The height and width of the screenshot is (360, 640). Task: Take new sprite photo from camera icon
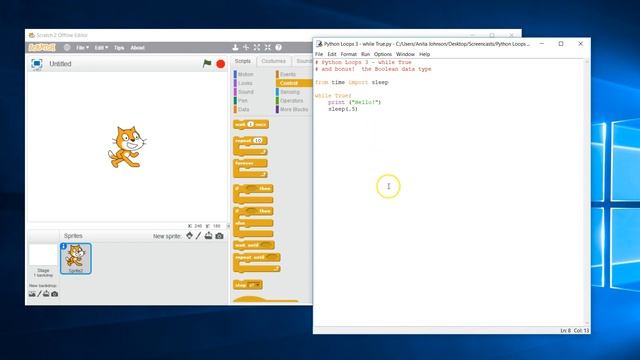(219, 236)
